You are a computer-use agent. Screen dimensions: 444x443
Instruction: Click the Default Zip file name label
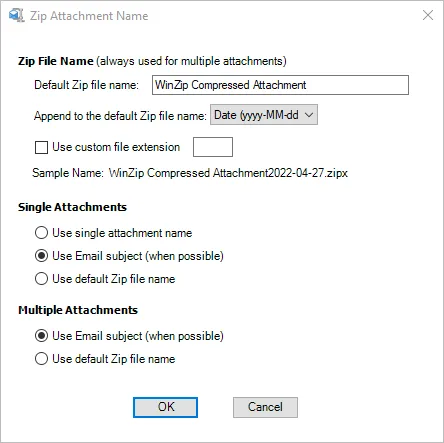pos(86,85)
